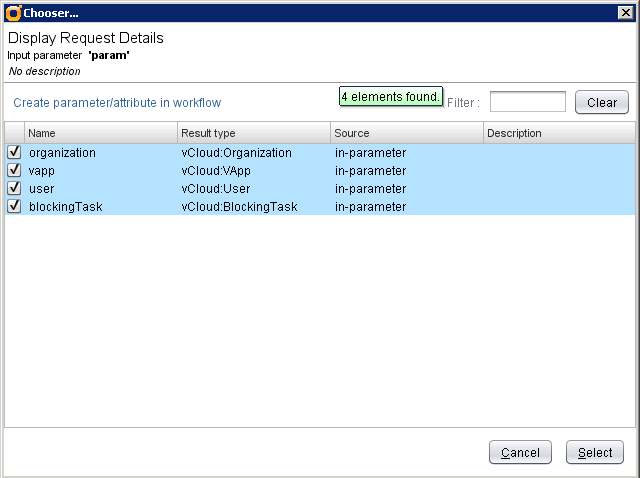Click the in-parameter source of organization

[x=370, y=153]
